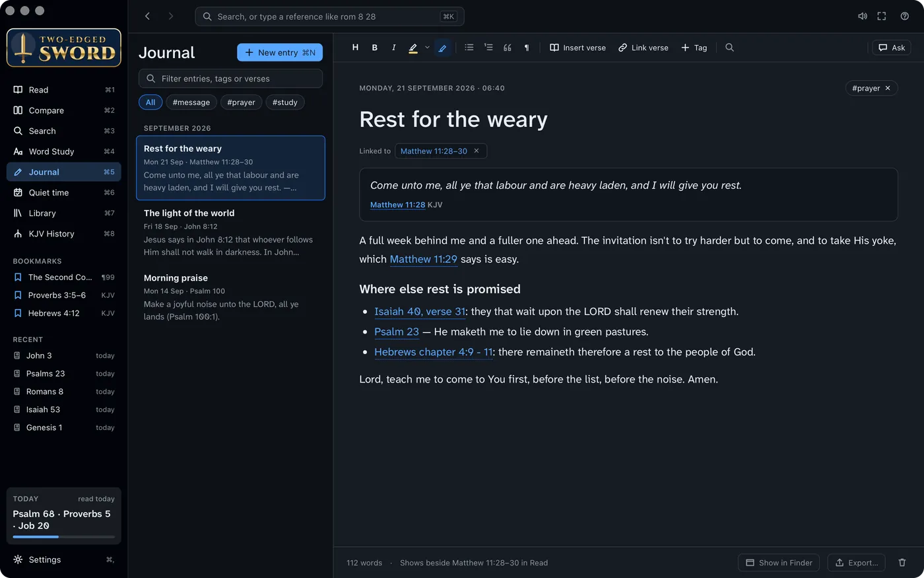Screen dimensions: 924x578
Task: Enter fullscreen with the expand icon
Action: [x=882, y=17]
